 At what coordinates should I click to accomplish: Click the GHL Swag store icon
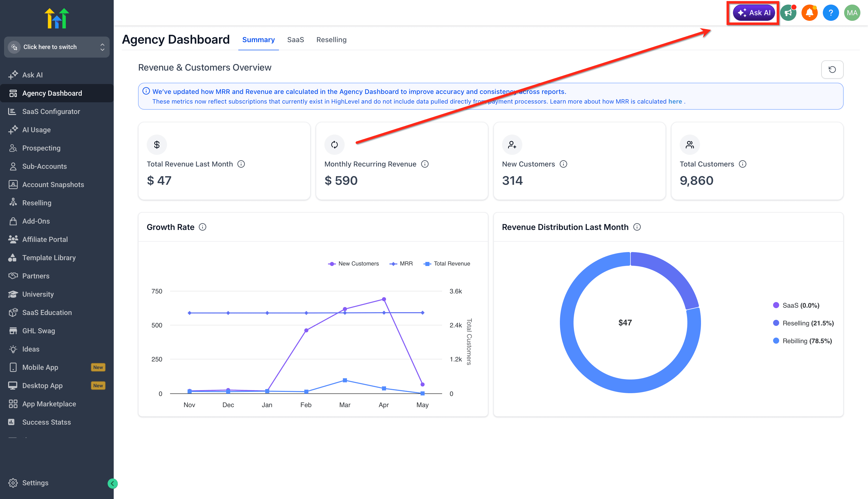pyautogui.click(x=13, y=331)
